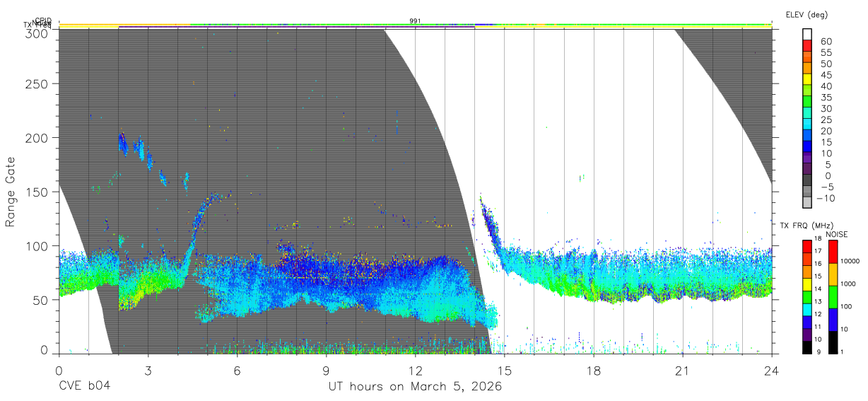Click the orange segment of the NOISE colorbar
This screenshot has width=868, height=401.
click(833, 274)
